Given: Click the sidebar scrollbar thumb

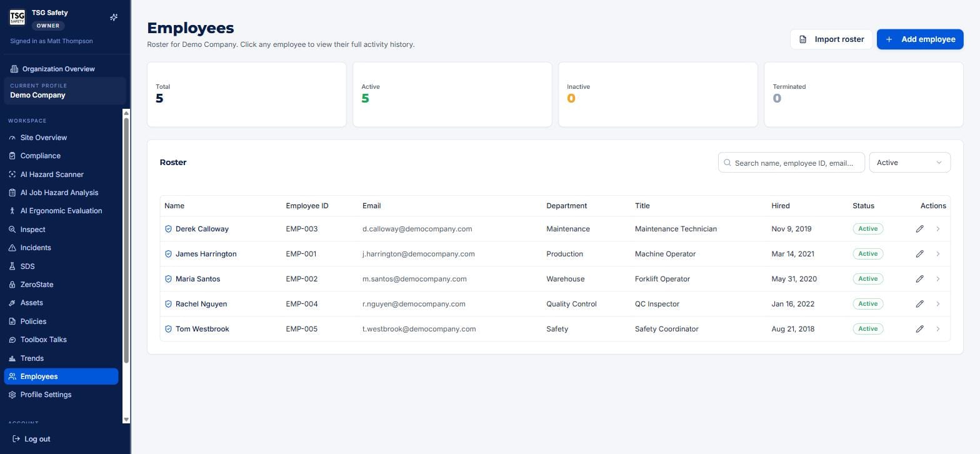Looking at the screenshot, I should point(126,240).
